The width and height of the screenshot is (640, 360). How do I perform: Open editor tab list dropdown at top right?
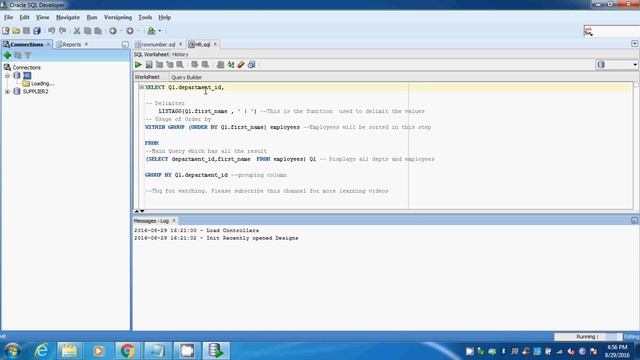click(x=634, y=44)
